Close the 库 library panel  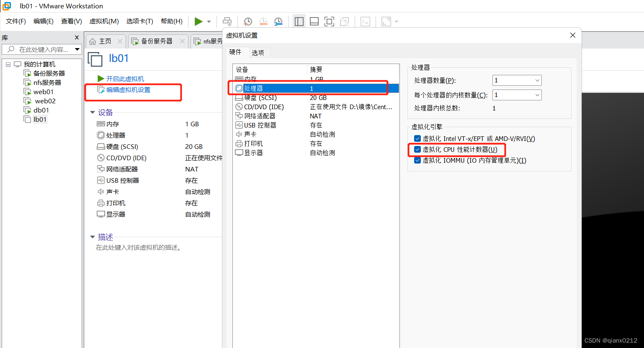[x=77, y=38]
